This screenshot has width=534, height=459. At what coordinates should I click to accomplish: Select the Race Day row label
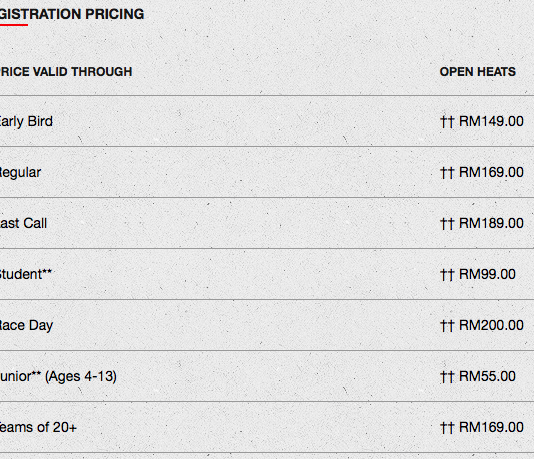[x=27, y=326]
